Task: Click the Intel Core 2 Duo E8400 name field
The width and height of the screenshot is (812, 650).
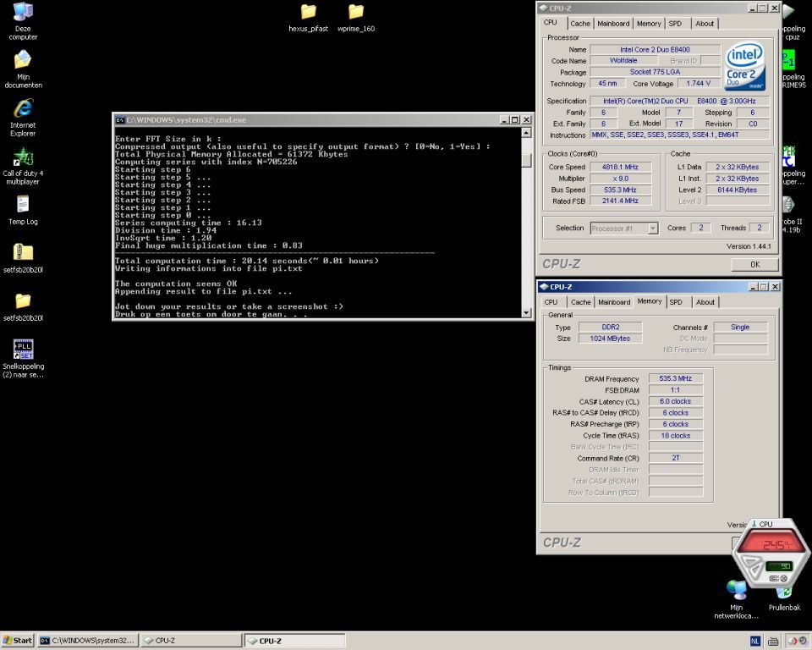Action: tap(655, 49)
